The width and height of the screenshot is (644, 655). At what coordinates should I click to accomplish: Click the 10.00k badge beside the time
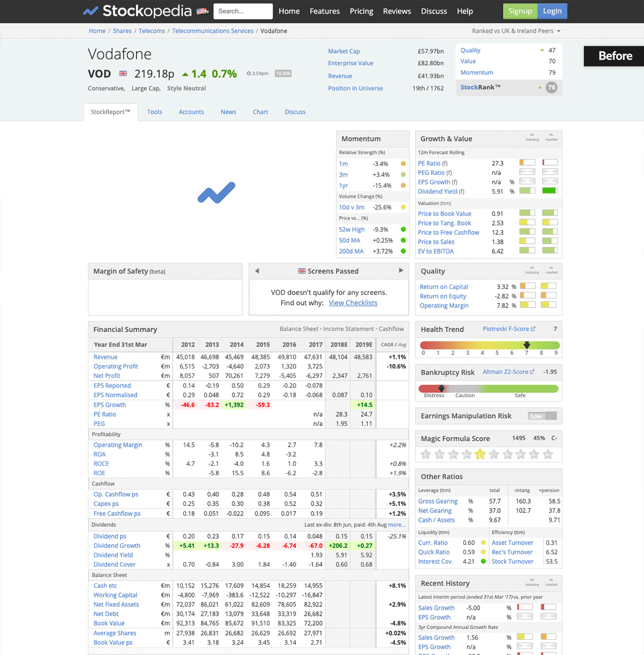[283, 73]
